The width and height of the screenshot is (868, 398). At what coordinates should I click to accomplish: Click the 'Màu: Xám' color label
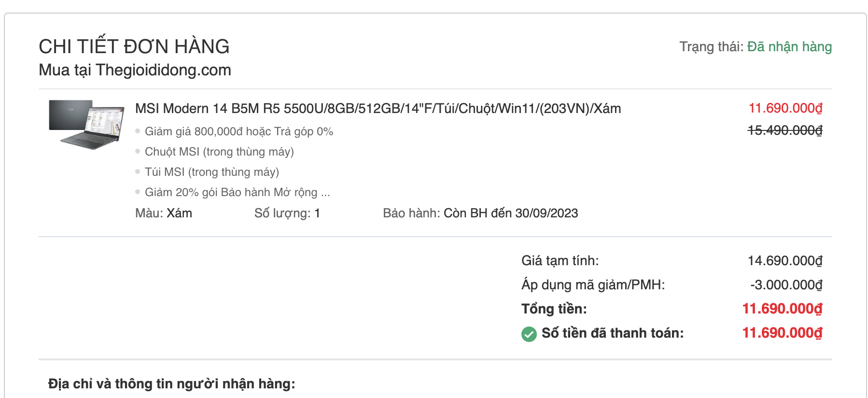click(164, 213)
